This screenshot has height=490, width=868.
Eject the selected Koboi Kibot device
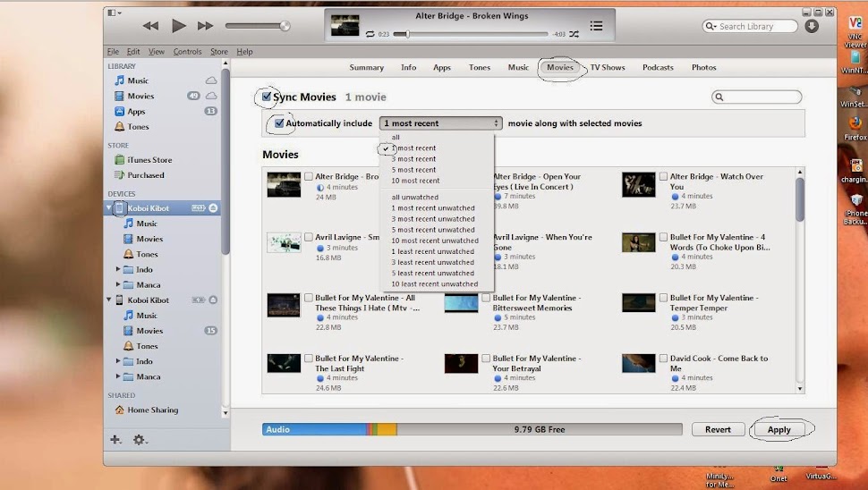pos(213,208)
